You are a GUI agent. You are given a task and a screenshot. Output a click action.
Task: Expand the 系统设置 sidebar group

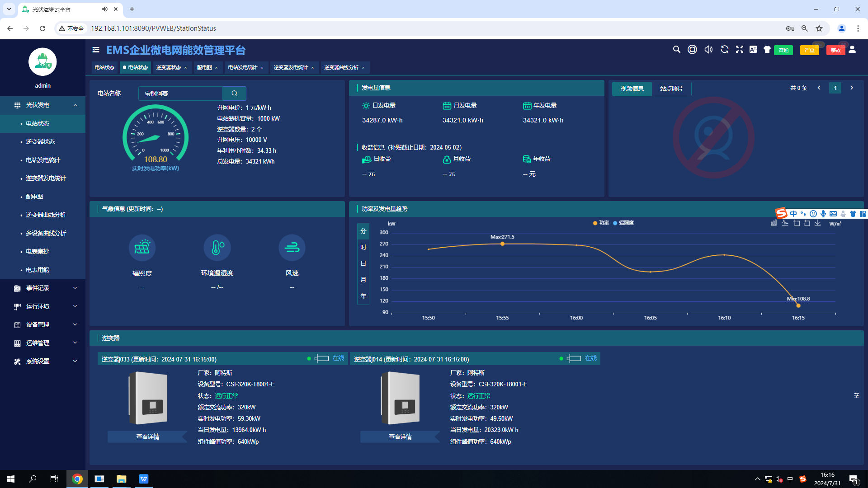pos(42,361)
